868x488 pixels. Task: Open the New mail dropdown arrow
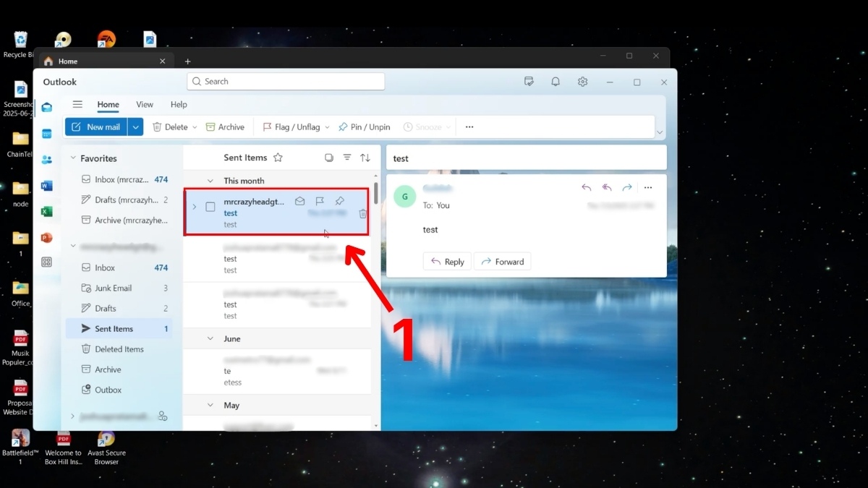coord(135,127)
